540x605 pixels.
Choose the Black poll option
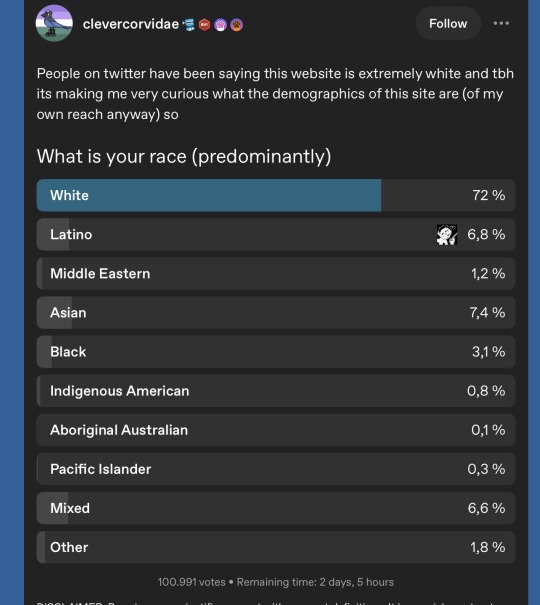pos(276,352)
